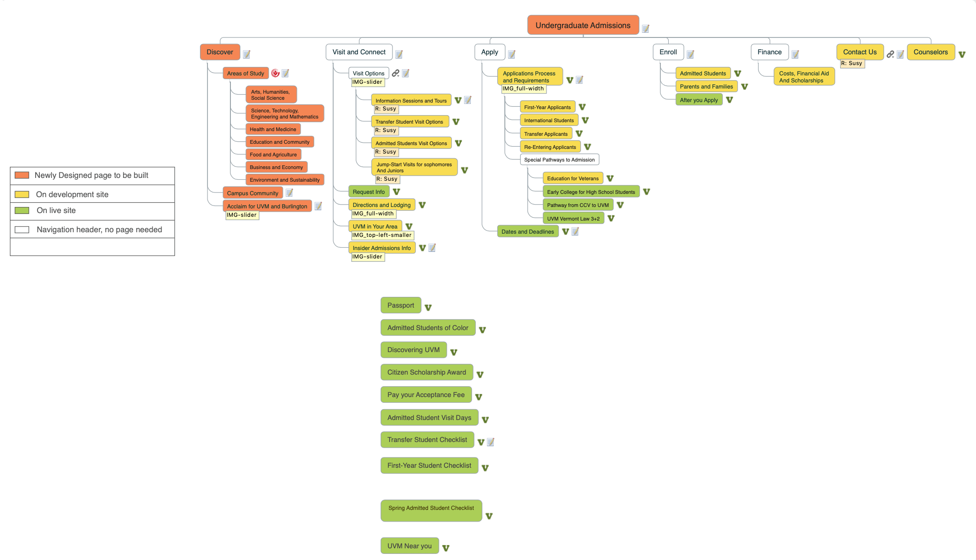Select the Directions and Lodging node
976x560 pixels.
[x=382, y=205]
